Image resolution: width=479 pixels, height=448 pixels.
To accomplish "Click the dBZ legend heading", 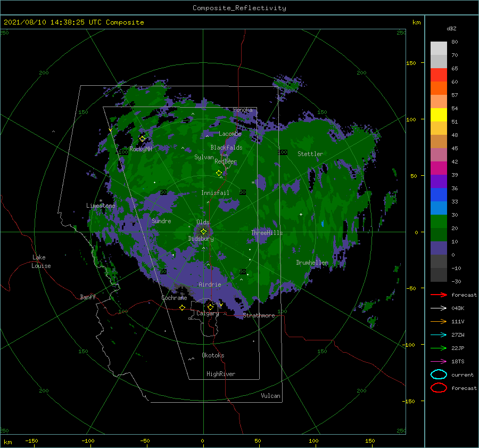I will tap(451, 28).
